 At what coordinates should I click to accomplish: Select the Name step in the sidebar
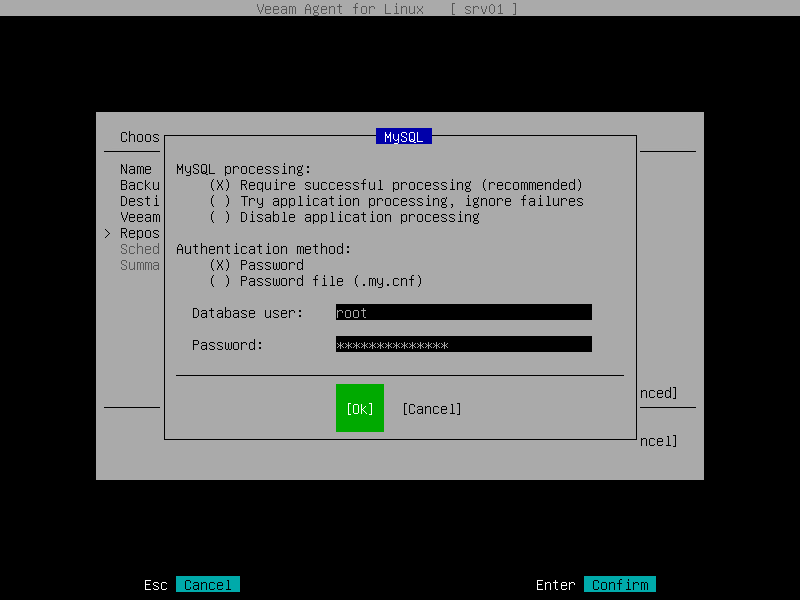(x=140, y=169)
